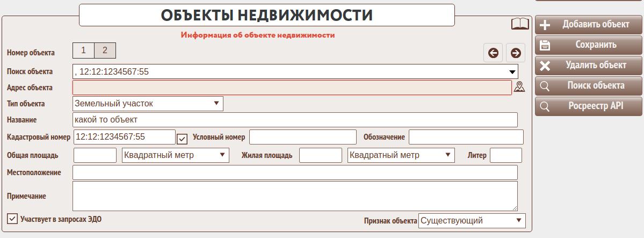The image size is (644, 238).
Task: Go to previous object with left arrow
Action: pyautogui.click(x=493, y=53)
